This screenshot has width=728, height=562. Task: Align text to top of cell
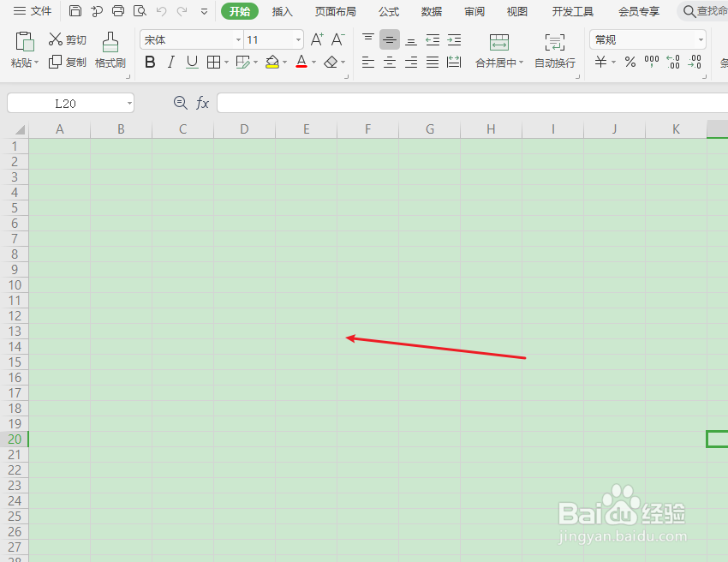pyautogui.click(x=368, y=39)
